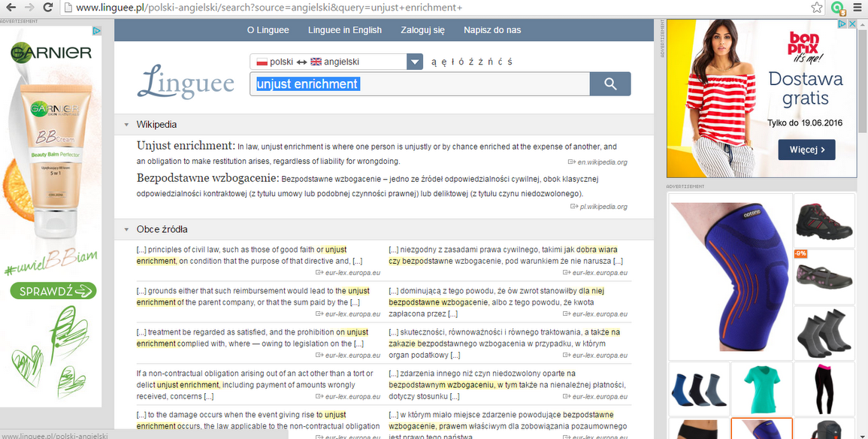Click the Sprawdź button on Garnier ad

tap(53, 290)
